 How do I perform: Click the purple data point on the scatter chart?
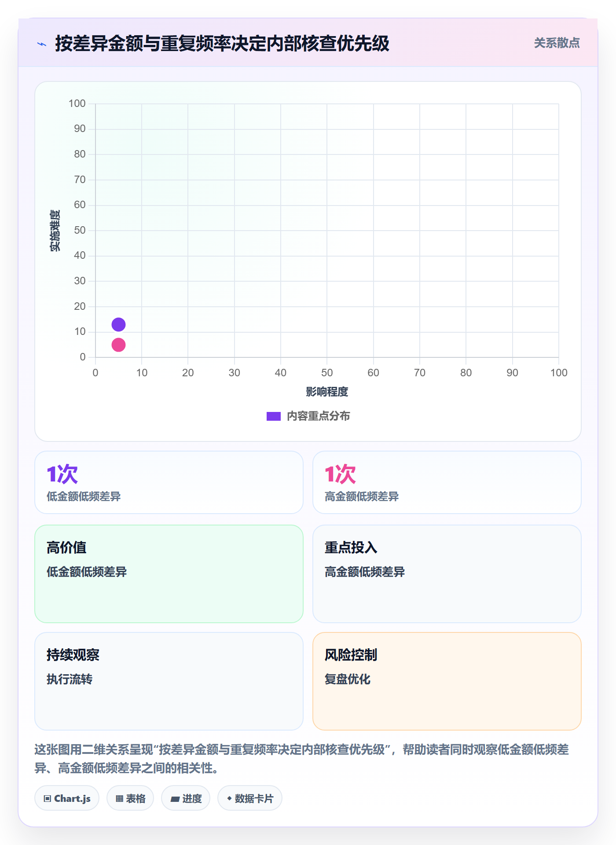click(118, 325)
